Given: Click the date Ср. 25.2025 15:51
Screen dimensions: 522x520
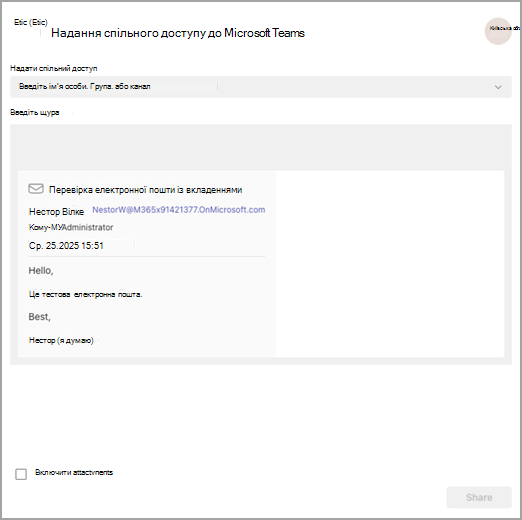Looking at the screenshot, I should click(66, 246).
